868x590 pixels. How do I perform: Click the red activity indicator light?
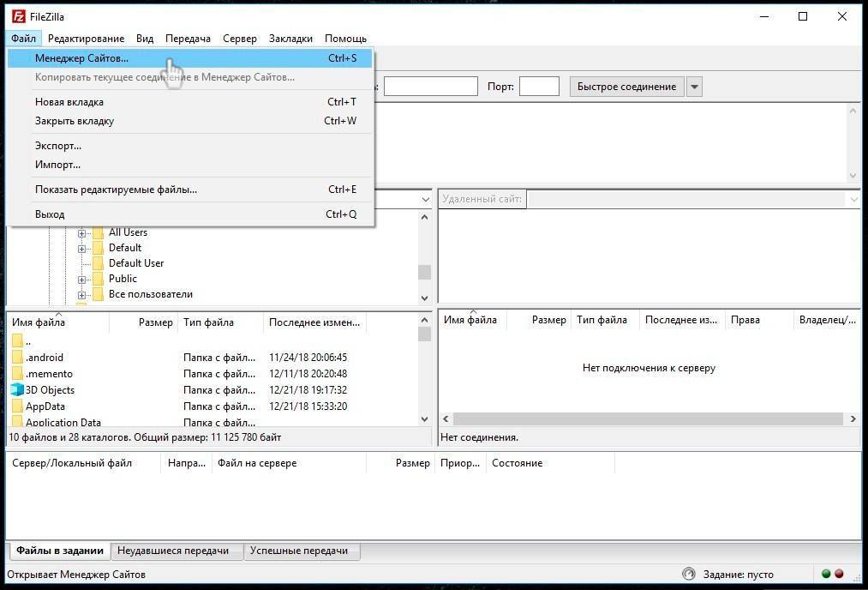pos(839,574)
